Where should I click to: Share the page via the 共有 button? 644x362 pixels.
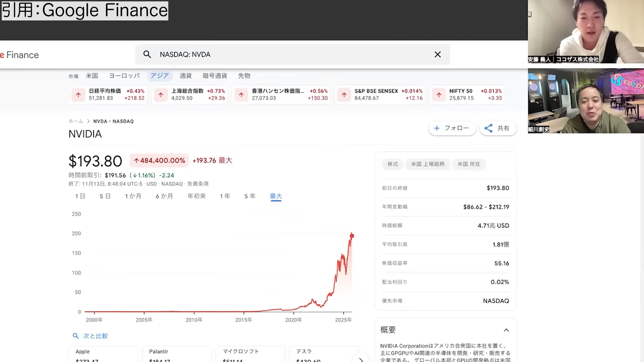tap(498, 128)
